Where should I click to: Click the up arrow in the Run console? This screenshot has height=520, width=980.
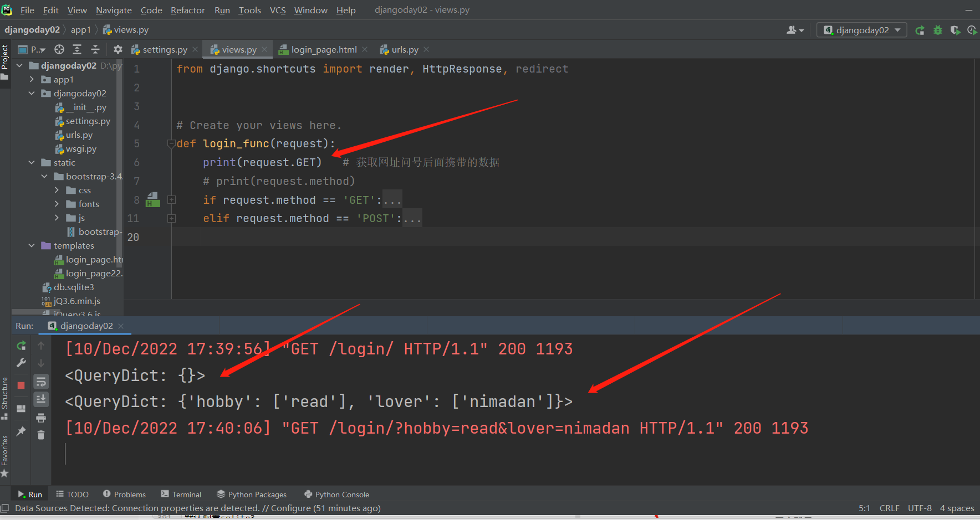click(41, 346)
